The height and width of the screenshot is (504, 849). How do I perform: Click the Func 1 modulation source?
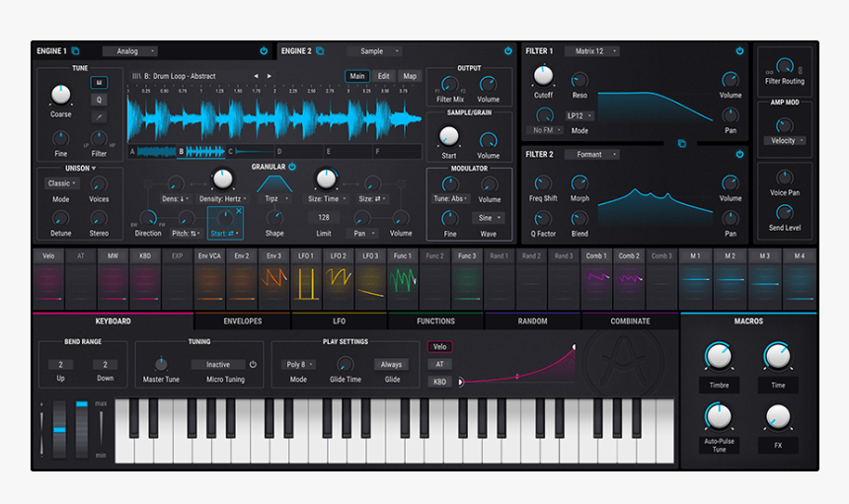[403, 279]
